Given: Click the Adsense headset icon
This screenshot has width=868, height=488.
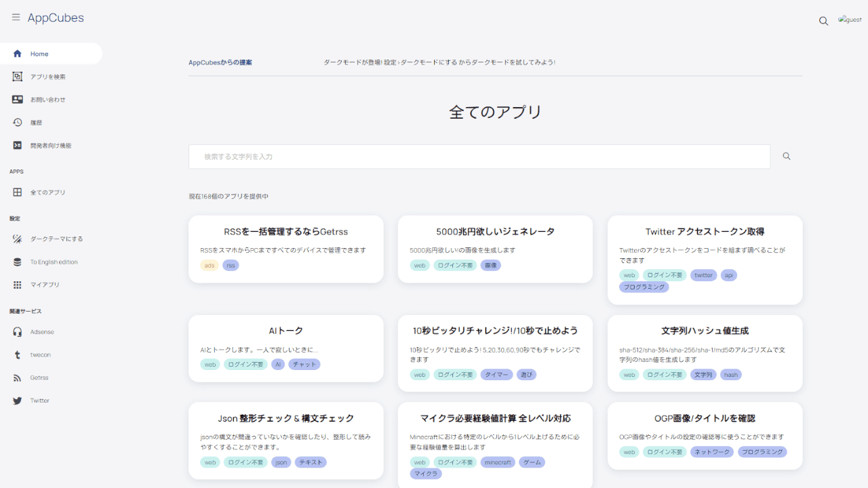Looking at the screenshot, I should (18, 332).
